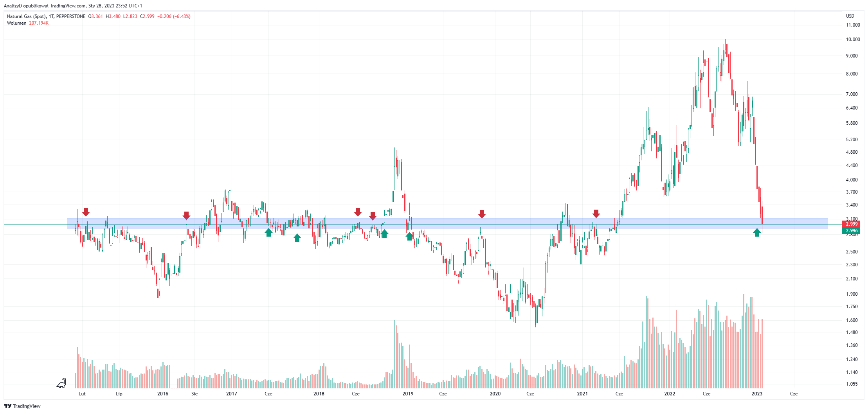Click the change value −0.206 (−6.43%)
This screenshot has width=868, height=413.
pyautogui.click(x=174, y=16)
